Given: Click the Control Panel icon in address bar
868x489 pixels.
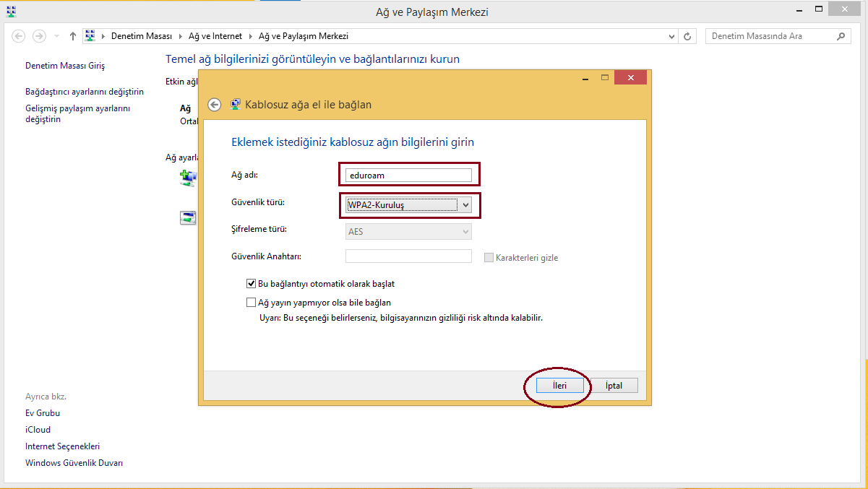Looking at the screenshot, I should 90,36.
